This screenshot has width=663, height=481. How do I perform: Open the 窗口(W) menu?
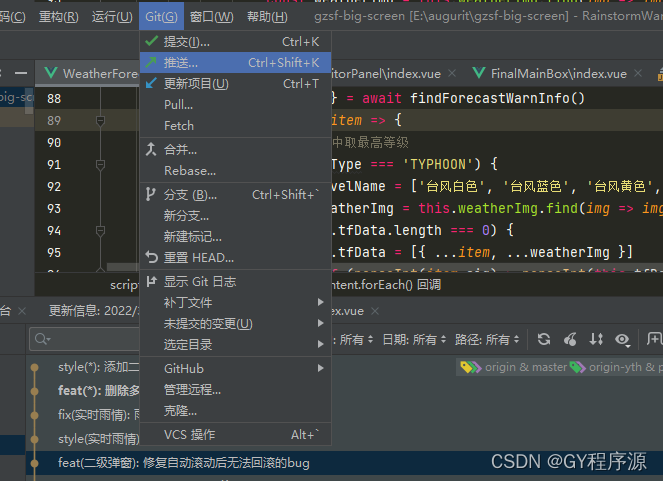tap(211, 16)
